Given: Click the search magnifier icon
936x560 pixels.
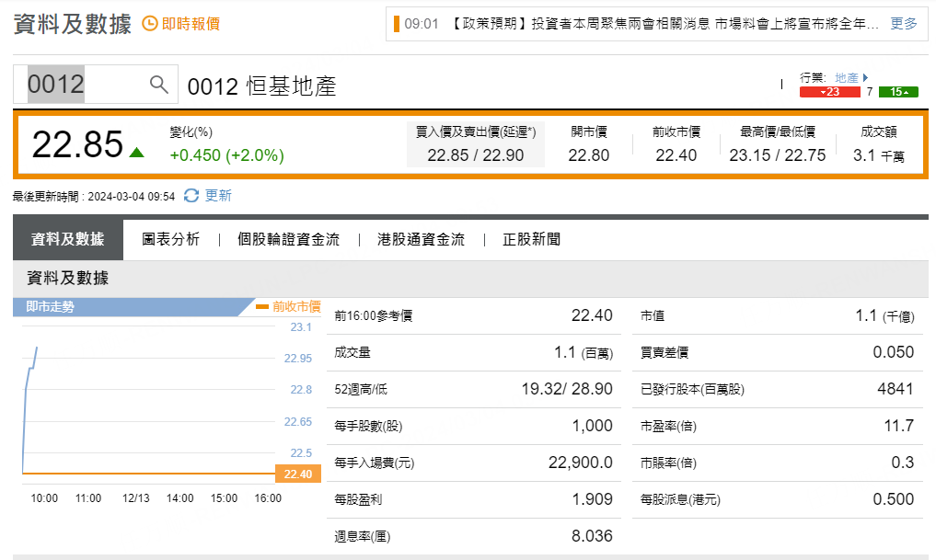Looking at the screenshot, I should pyautogui.click(x=158, y=84).
